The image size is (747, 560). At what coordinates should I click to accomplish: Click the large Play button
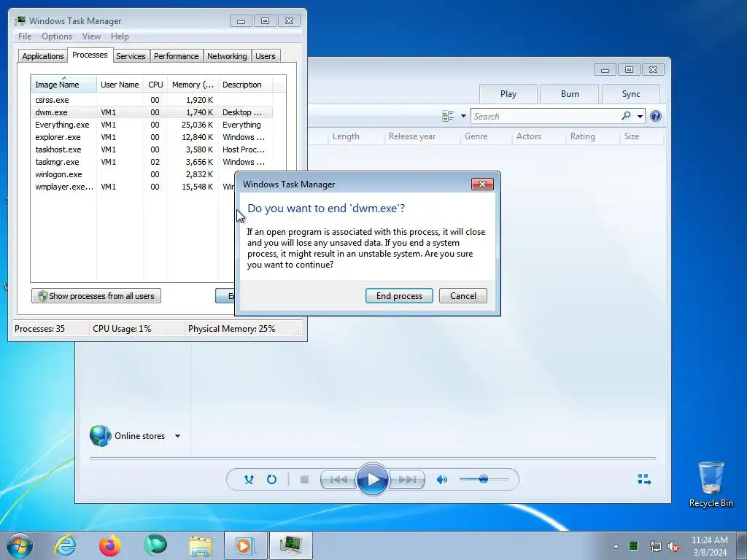click(373, 480)
